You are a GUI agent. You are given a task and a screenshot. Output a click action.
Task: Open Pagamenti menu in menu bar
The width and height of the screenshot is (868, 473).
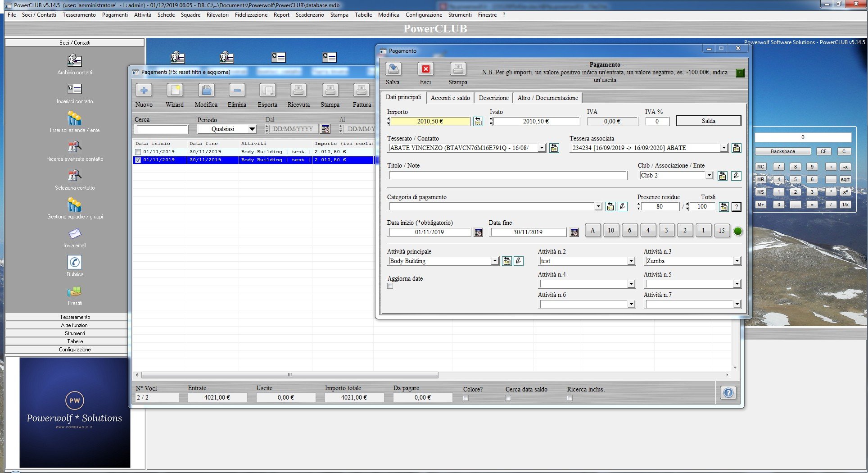click(115, 15)
